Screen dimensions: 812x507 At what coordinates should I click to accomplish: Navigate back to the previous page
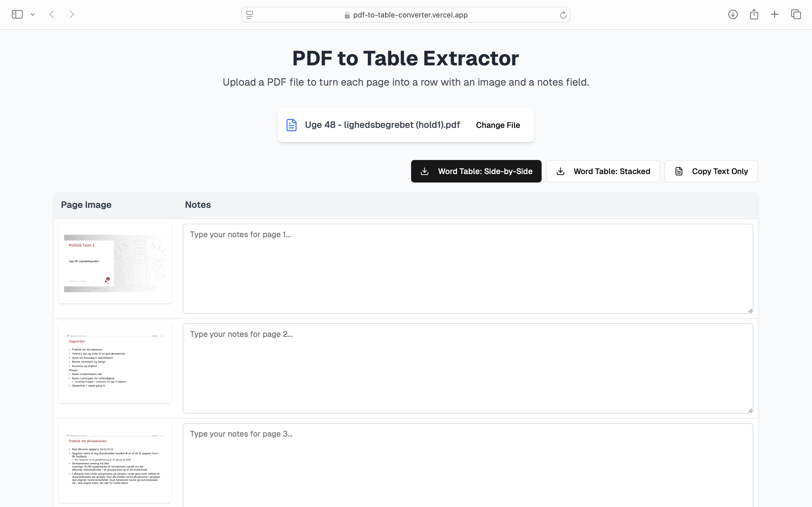coord(52,14)
